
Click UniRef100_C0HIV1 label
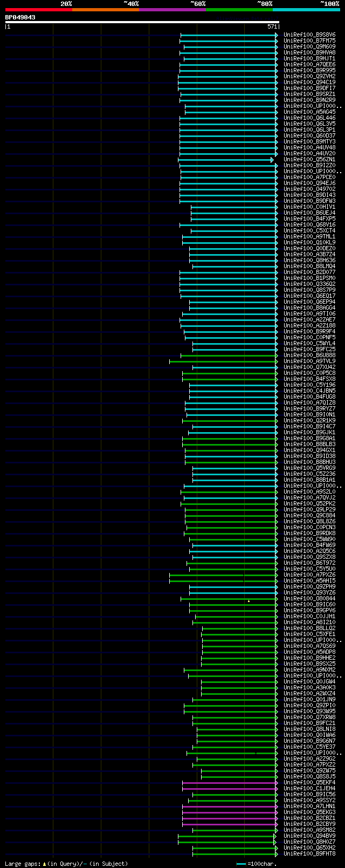[x=309, y=207]
